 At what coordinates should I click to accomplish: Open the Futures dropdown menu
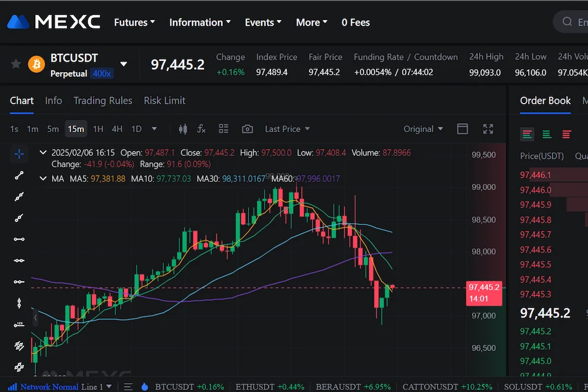coord(134,23)
